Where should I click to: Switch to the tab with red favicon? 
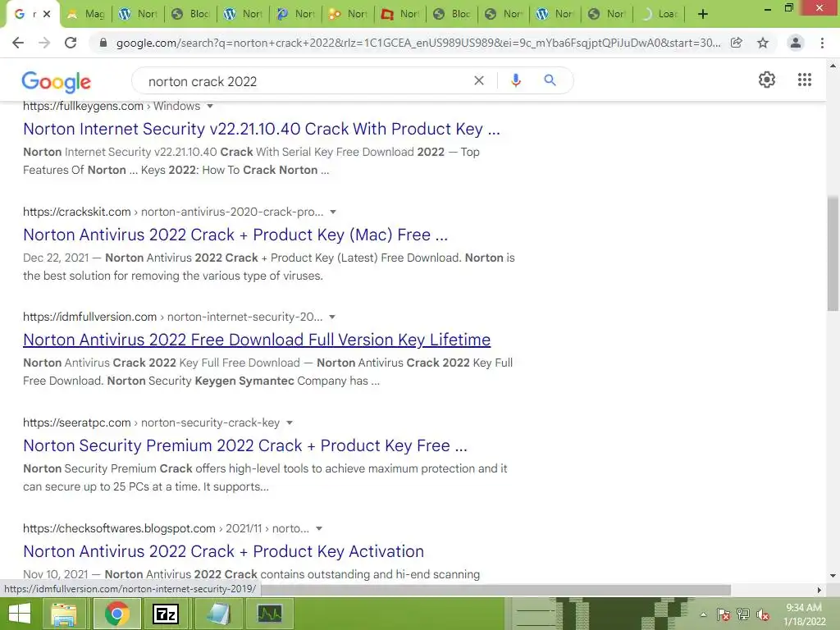tap(400, 14)
